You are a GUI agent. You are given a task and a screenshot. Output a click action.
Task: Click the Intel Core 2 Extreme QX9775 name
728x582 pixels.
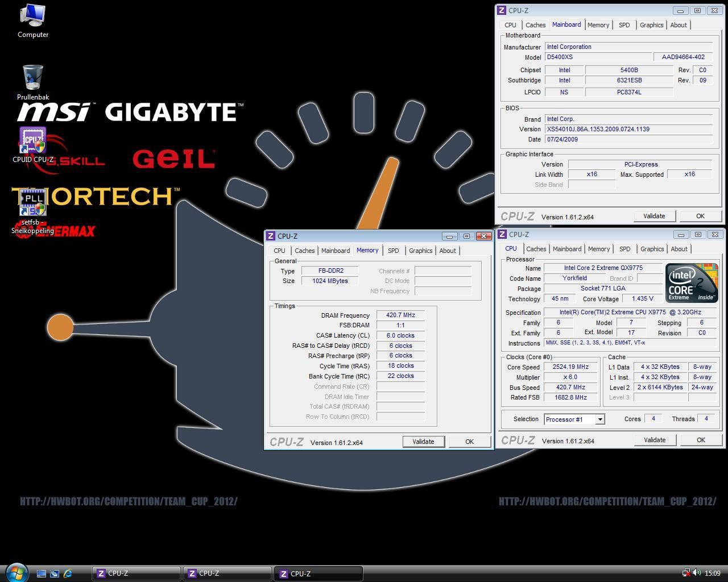603,268
